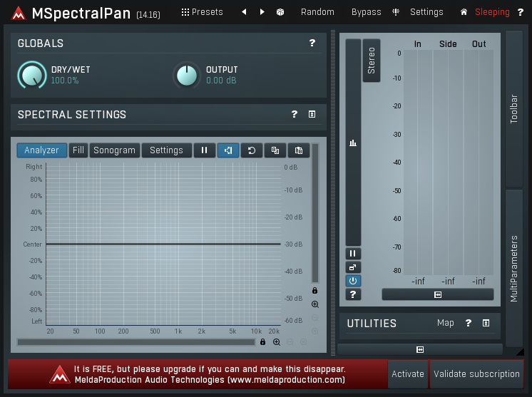Expand the Utilities section
Viewport: 532px width, 397px height.
pyautogui.click(x=486, y=324)
